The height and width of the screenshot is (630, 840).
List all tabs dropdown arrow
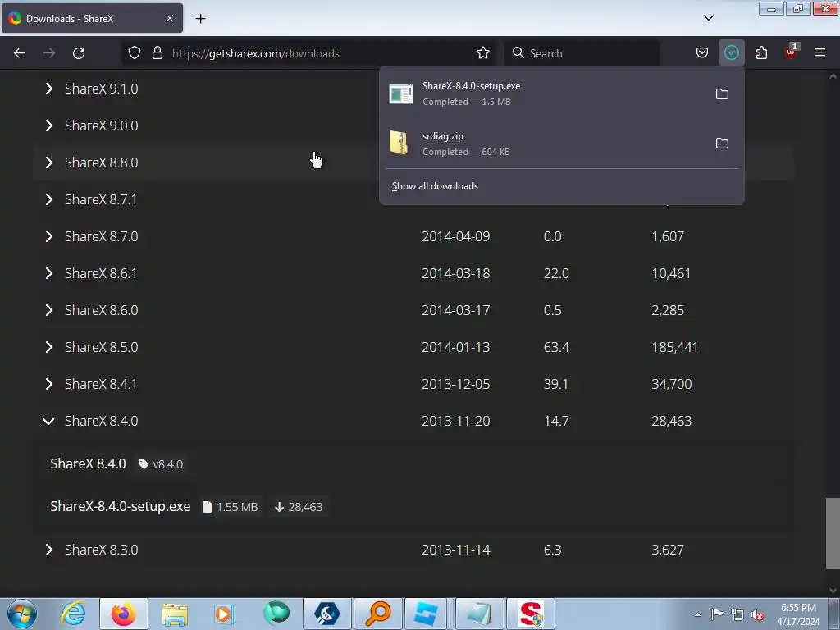point(708,18)
